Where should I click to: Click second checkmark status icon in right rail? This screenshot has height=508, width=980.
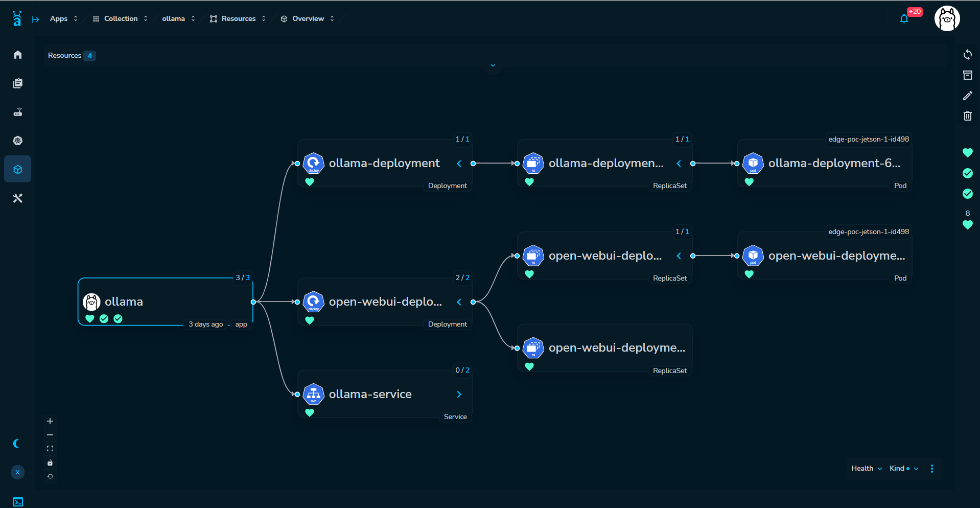[x=967, y=194]
